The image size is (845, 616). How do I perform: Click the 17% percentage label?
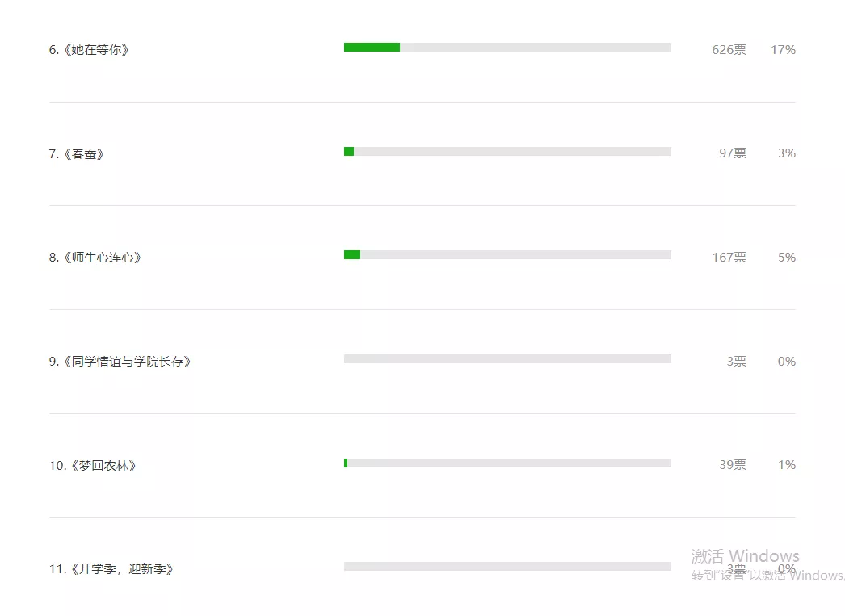click(783, 50)
